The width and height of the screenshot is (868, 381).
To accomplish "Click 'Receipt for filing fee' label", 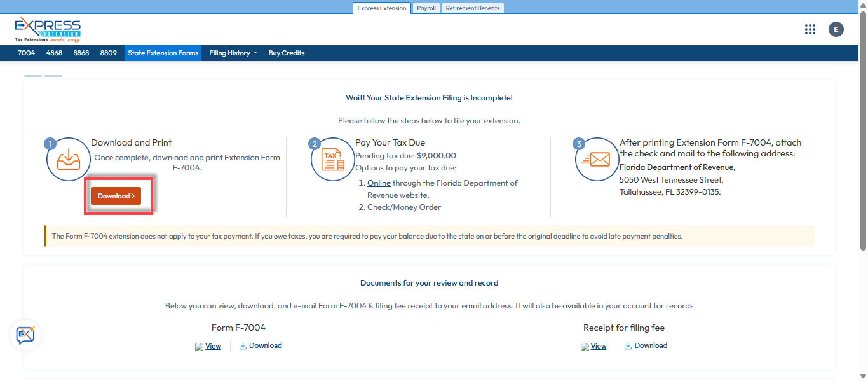I will pyautogui.click(x=624, y=328).
